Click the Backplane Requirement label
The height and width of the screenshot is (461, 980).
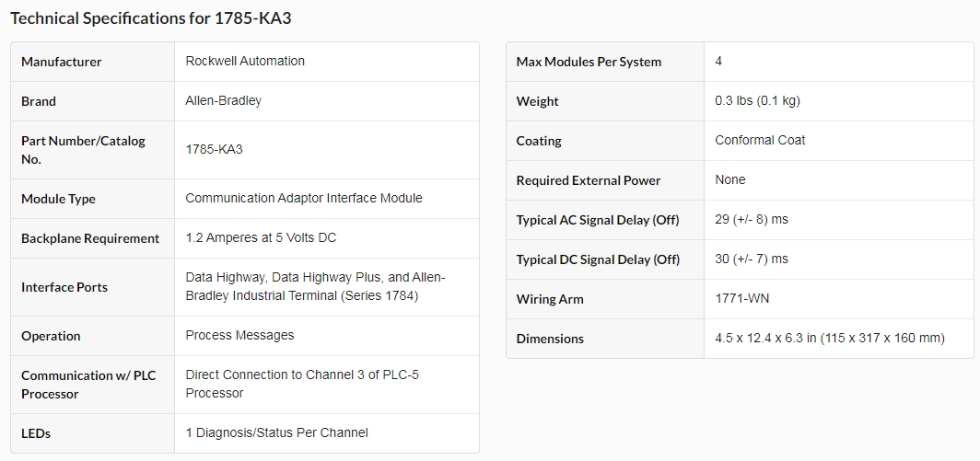90,238
